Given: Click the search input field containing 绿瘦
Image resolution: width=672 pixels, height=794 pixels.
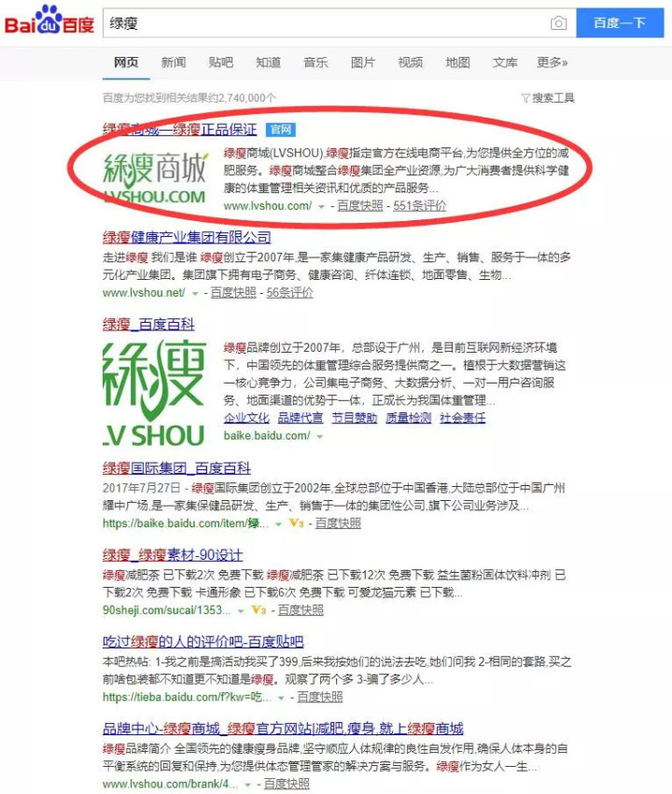Looking at the screenshot, I should [x=327, y=22].
